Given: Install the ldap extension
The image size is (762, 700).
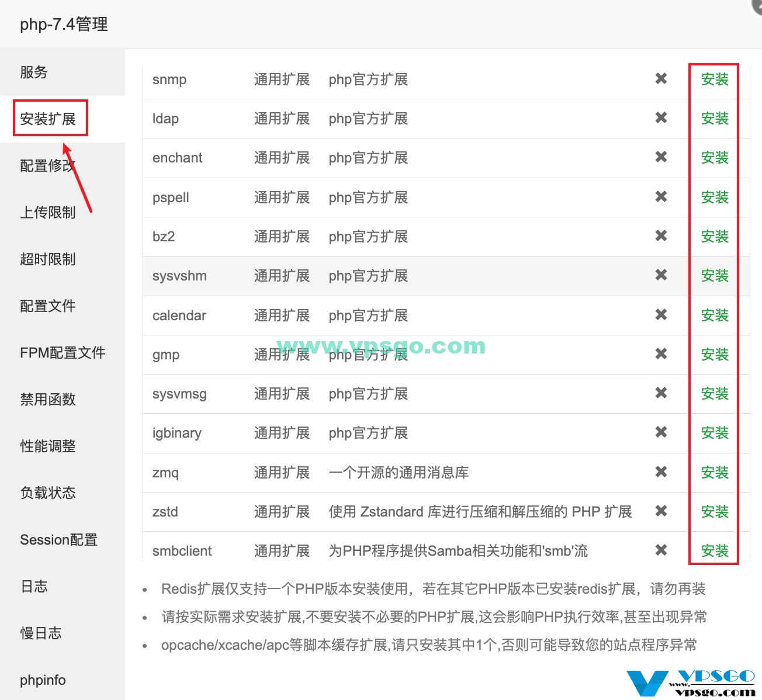Looking at the screenshot, I should point(715,119).
